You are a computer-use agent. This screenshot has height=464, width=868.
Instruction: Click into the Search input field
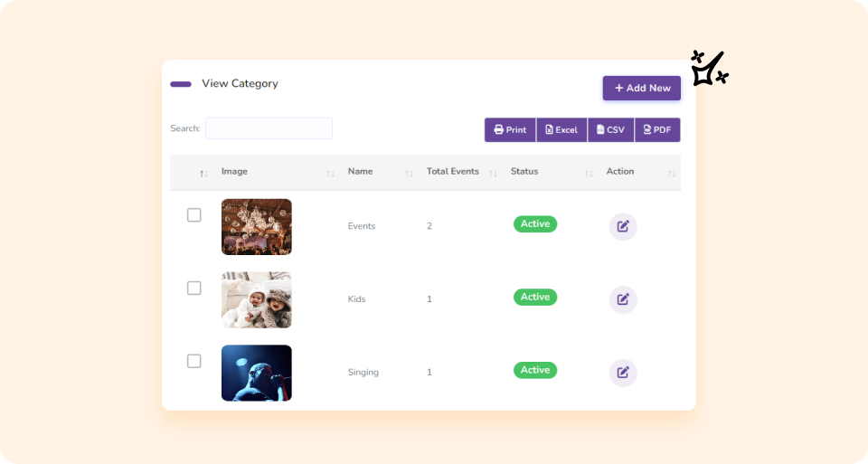tap(269, 128)
